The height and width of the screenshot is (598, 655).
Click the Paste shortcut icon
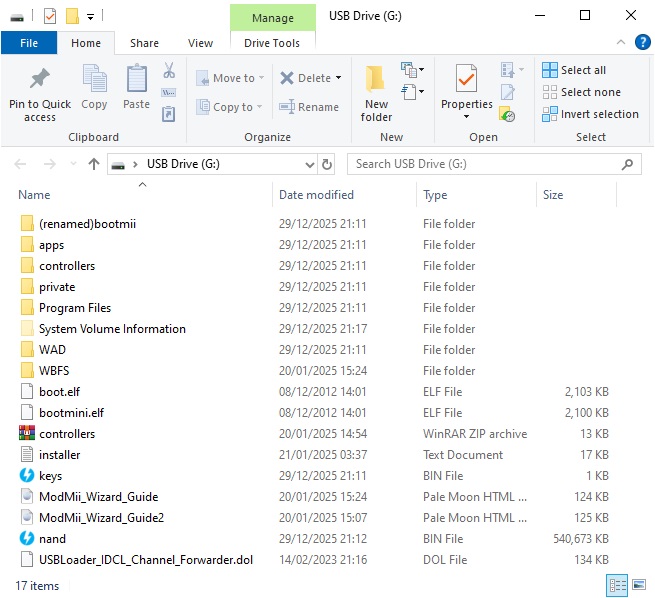click(x=169, y=114)
